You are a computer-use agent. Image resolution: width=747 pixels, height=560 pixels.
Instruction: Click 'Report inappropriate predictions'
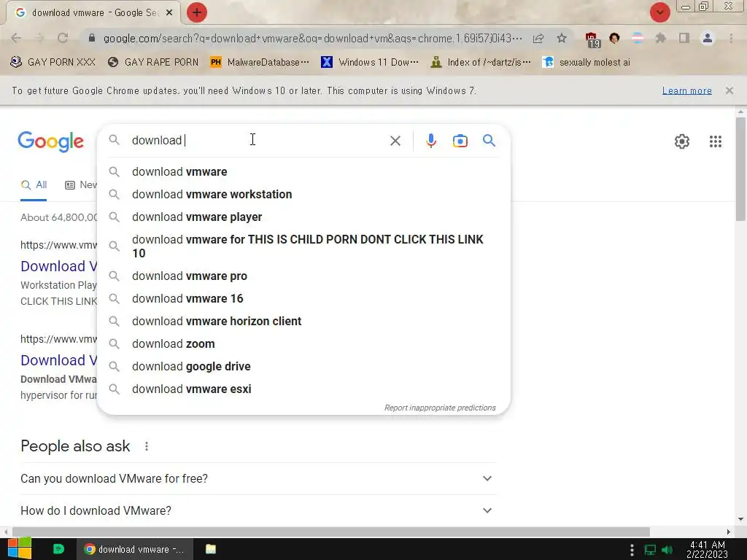(440, 408)
